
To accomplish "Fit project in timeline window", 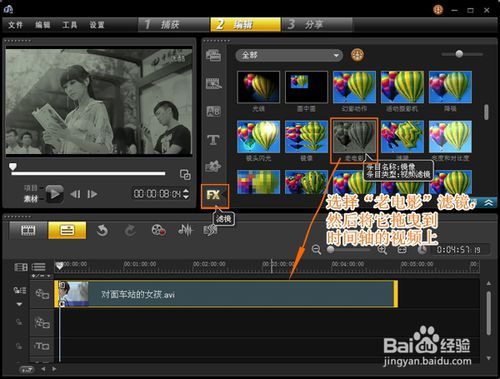I will (402, 250).
